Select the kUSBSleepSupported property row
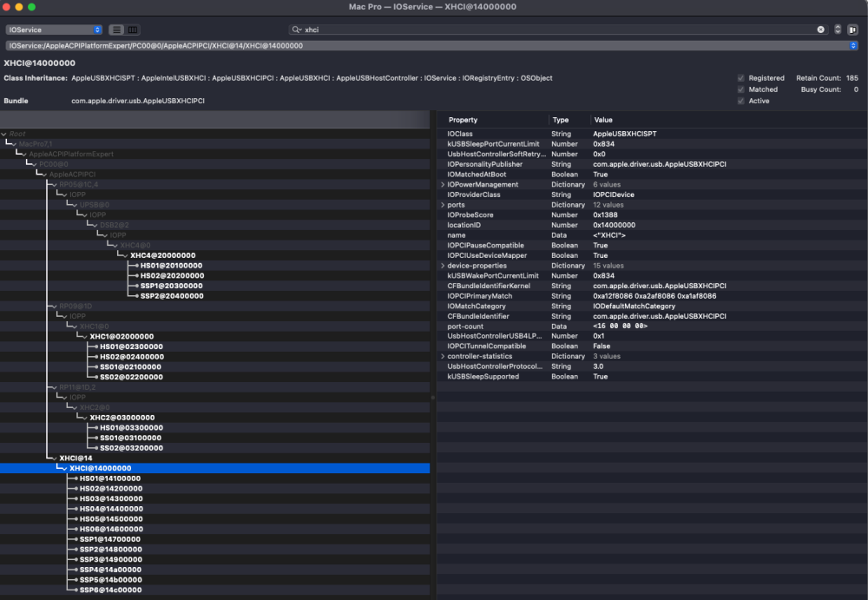This screenshot has height=600, width=868. pos(652,377)
